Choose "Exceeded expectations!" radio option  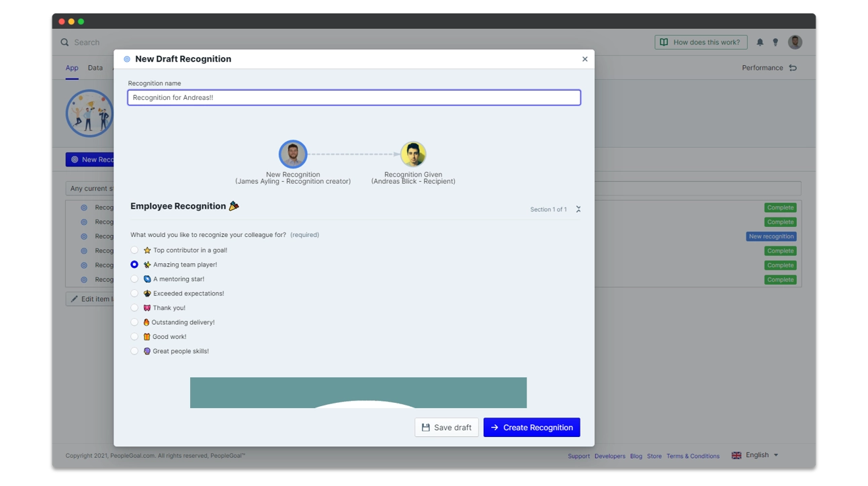tap(134, 293)
